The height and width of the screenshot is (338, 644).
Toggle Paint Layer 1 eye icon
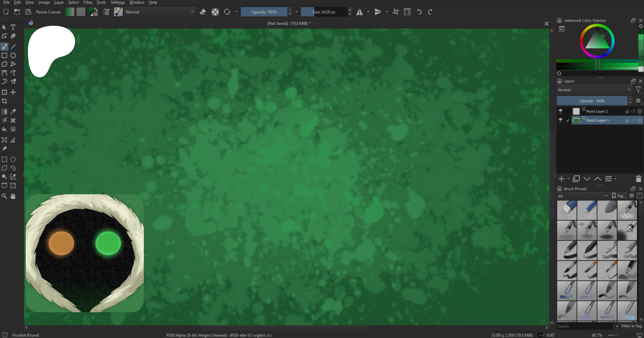click(560, 120)
